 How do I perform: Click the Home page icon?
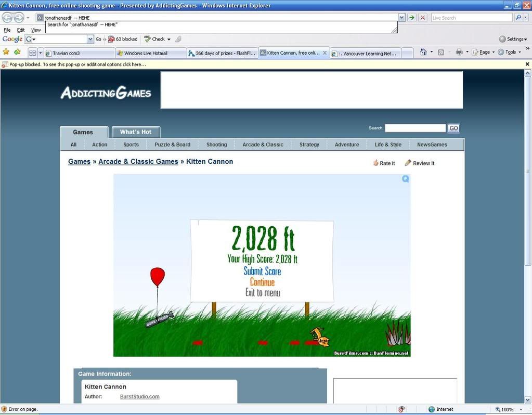click(424, 52)
